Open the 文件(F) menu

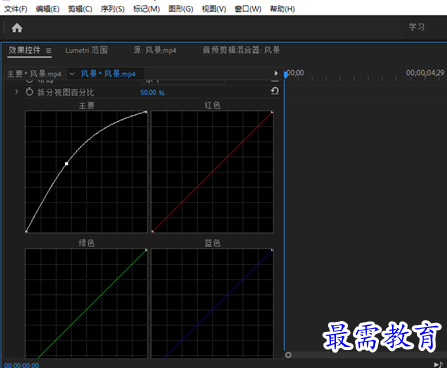pyautogui.click(x=16, y=9)
